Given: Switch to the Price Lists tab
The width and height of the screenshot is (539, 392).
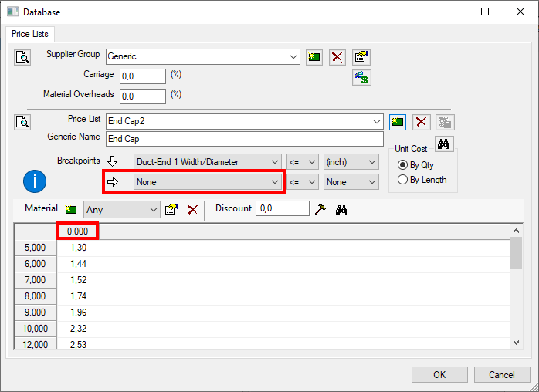Looking at the screenshot, I should click(x=30, y=34).
